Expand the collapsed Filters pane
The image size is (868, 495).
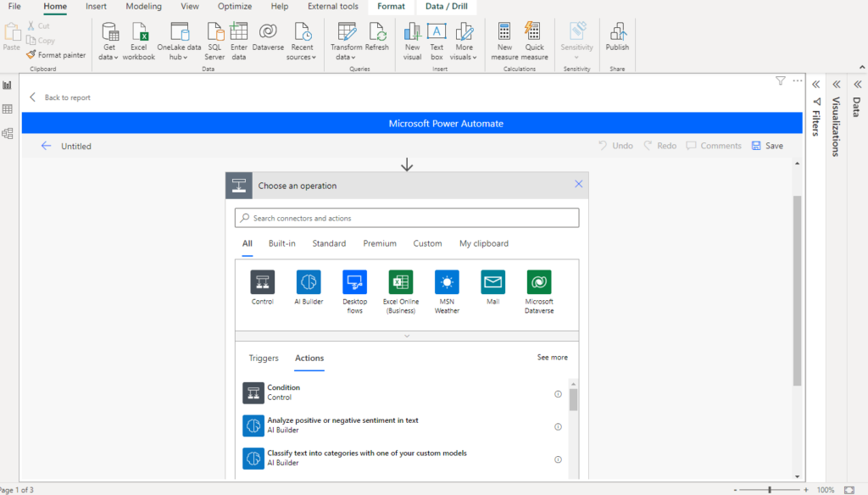(815, 85)
